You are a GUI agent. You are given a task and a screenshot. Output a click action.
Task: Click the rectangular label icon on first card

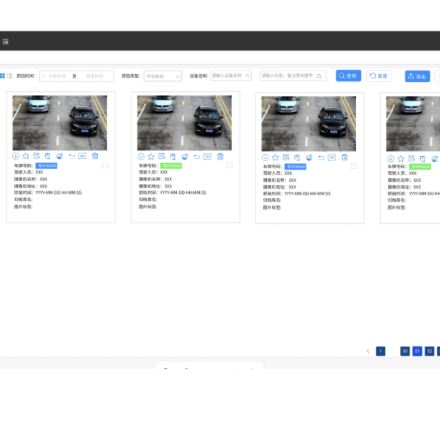[82, 156]
